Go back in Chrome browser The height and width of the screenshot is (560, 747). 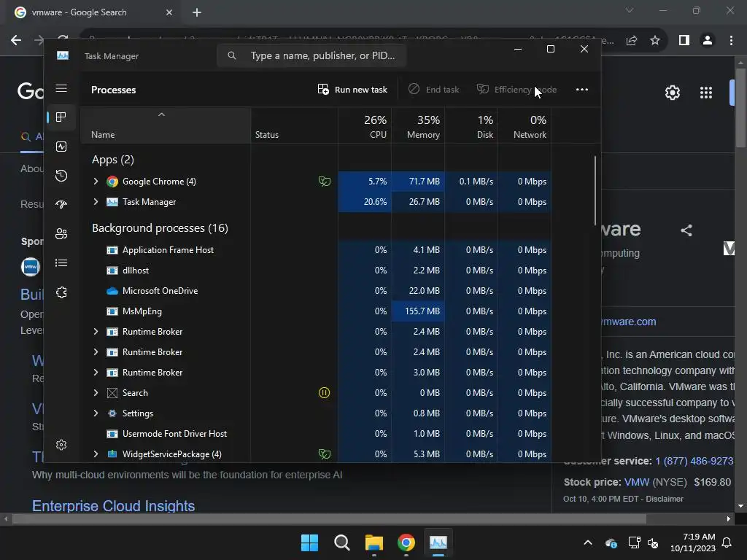pyautogui.click(x=16, y=41)
